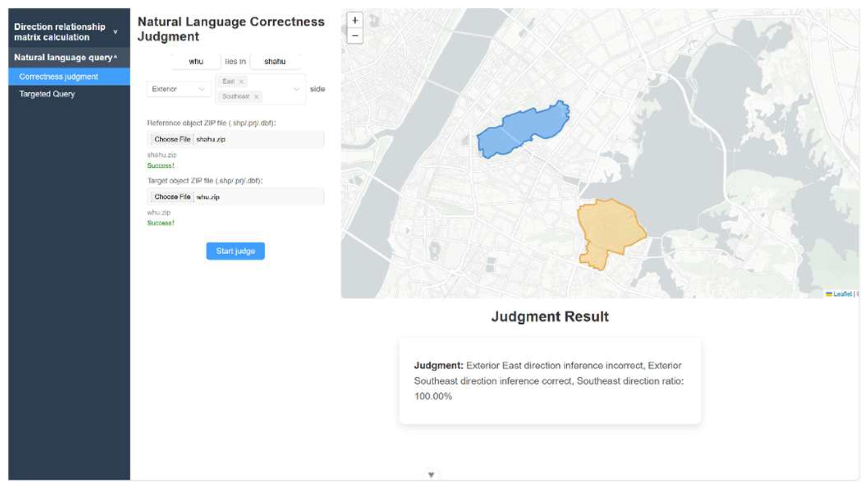Remove the Southeast direction tag
This screenshot has height=488, width=868.
256,97
